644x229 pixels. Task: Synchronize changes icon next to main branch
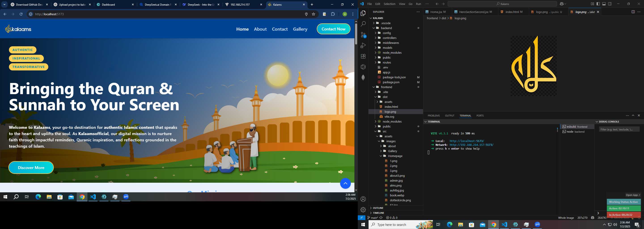point(381,218)
